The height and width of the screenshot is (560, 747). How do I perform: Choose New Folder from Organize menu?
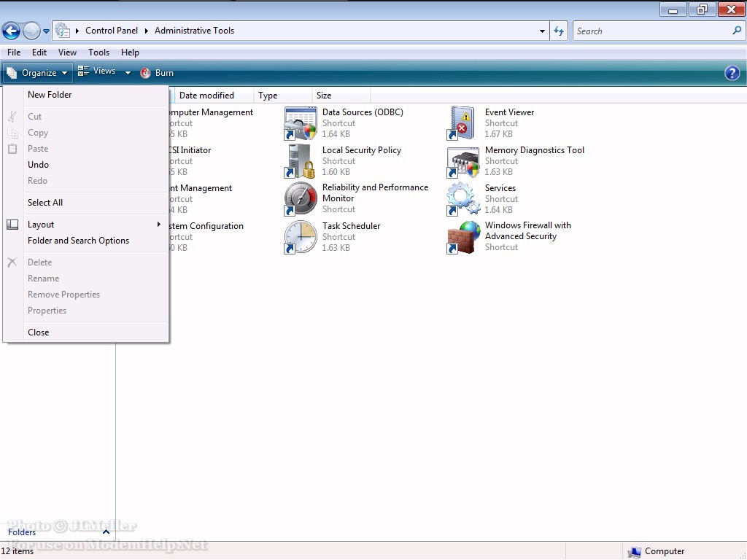[86, 94]
